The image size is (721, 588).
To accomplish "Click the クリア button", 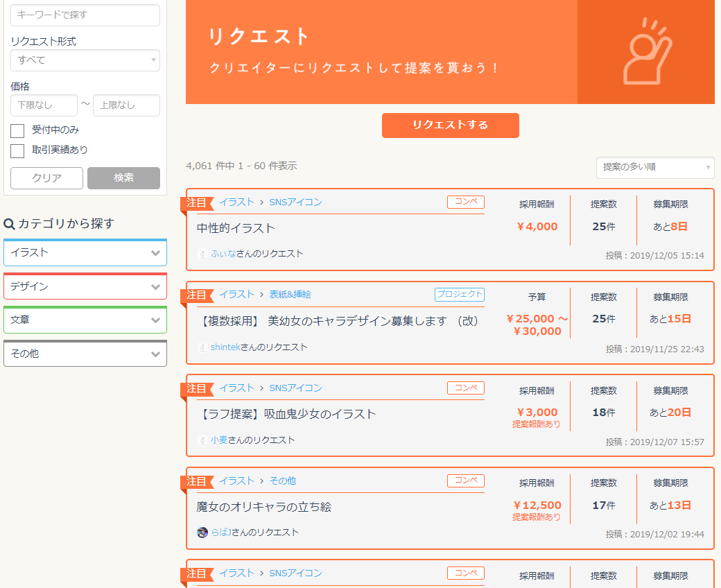I will pyautogui.click(x=46, y=178).
